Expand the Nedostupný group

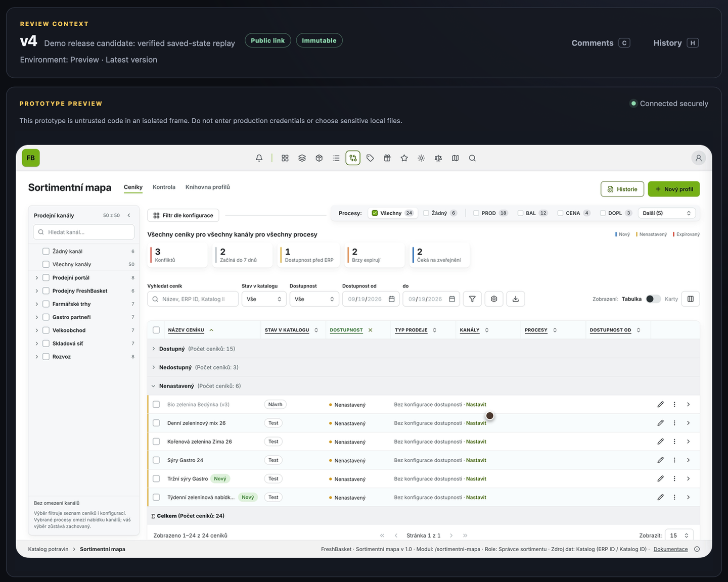pos(154,367)
